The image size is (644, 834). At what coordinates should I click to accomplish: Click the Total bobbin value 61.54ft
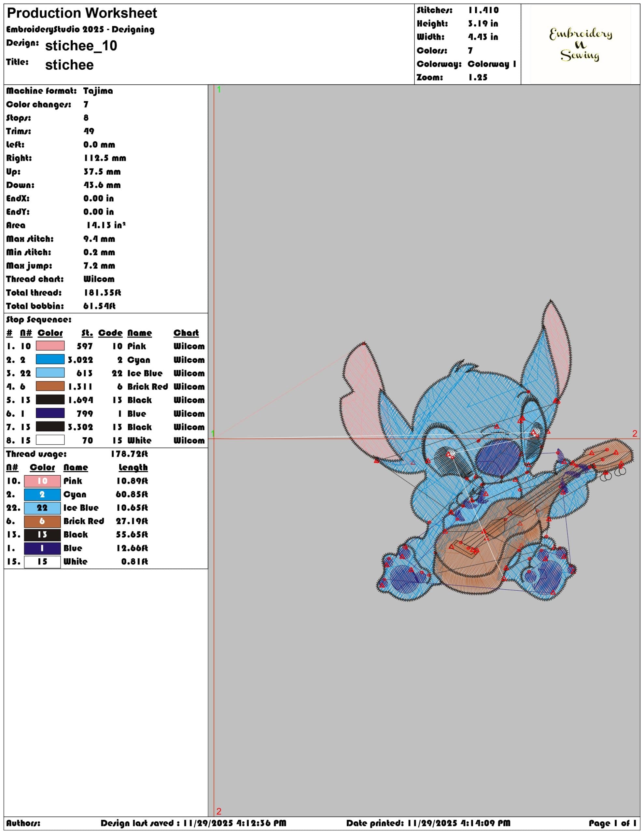99,306
